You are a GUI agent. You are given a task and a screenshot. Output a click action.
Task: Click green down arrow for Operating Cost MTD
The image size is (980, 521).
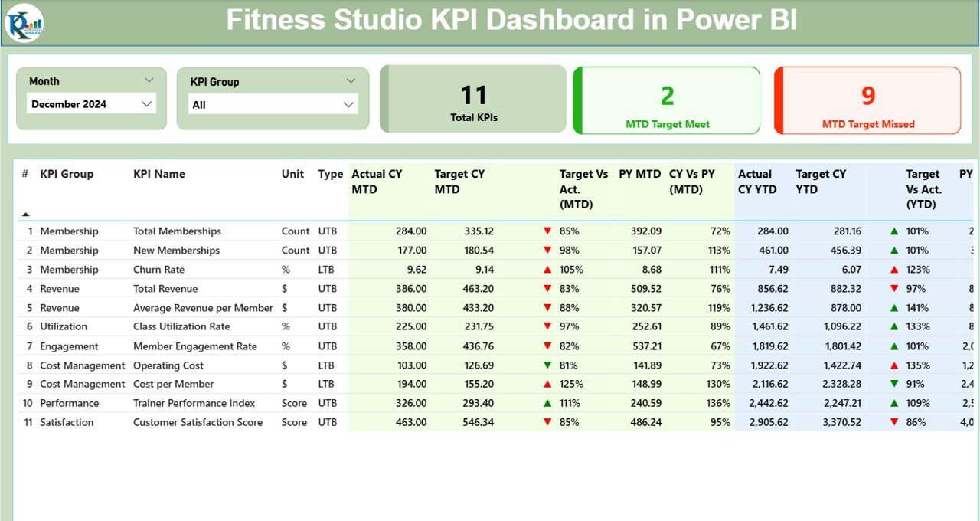[547, 365]
